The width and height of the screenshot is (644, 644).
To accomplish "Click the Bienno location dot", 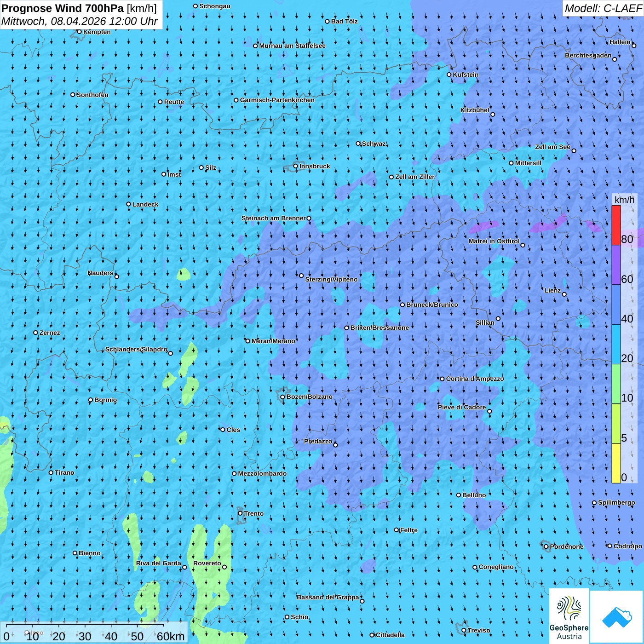I will tap(75, 553).
